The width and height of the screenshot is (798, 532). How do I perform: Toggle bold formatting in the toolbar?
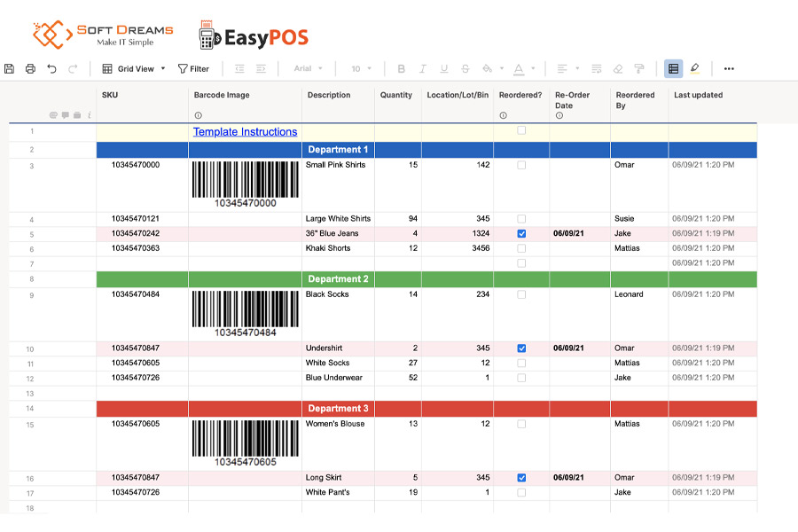pos(402,68)
